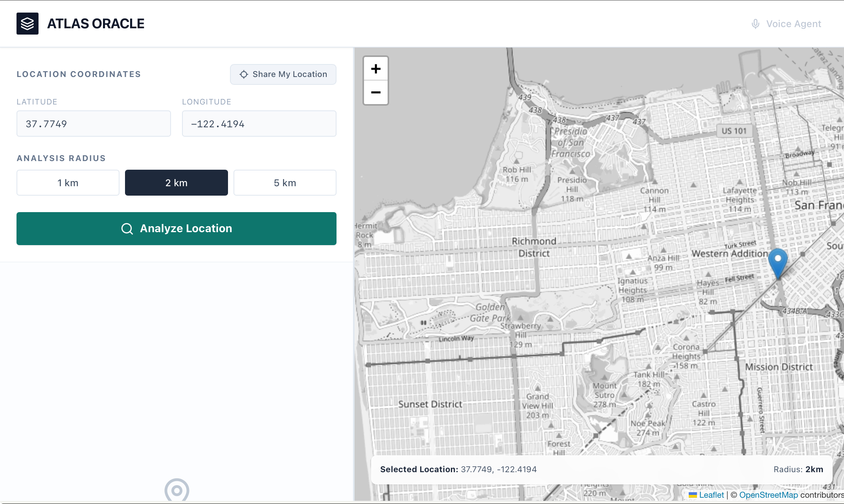Click the target circle icon at panel bottom

tap(177, 490)
